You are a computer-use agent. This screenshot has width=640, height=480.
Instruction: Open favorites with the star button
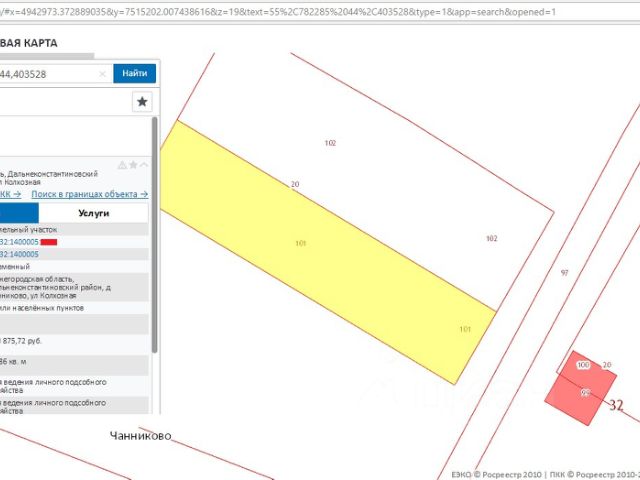142,102
